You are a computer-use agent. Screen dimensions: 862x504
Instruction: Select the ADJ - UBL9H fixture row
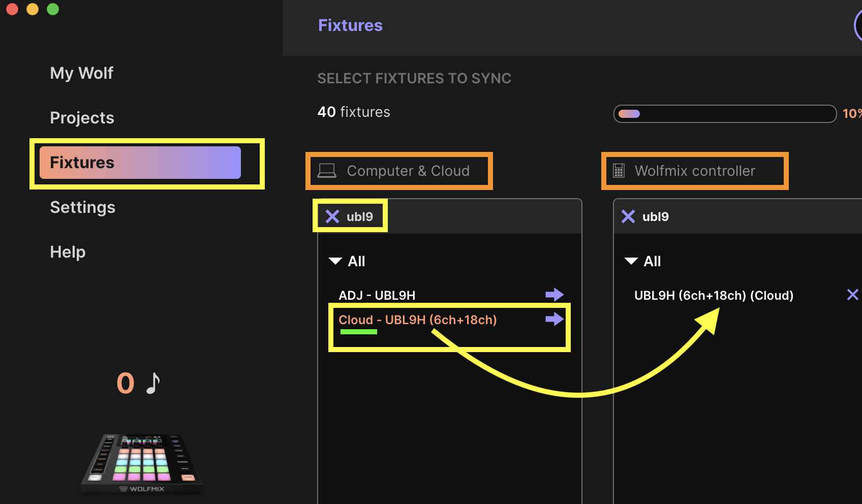click(377, 295)
